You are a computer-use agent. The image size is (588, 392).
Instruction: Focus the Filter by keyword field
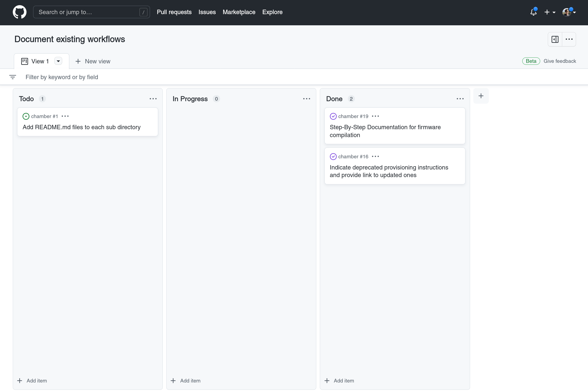pos(304,77)
